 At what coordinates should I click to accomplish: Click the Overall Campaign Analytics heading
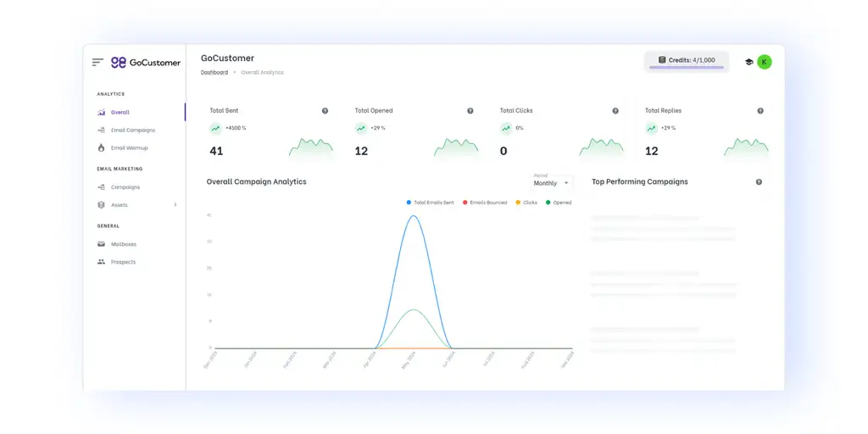tap(256, 181)
